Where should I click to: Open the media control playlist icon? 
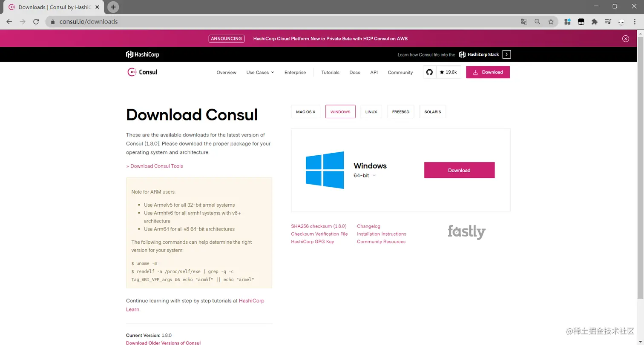coord(608,22)
